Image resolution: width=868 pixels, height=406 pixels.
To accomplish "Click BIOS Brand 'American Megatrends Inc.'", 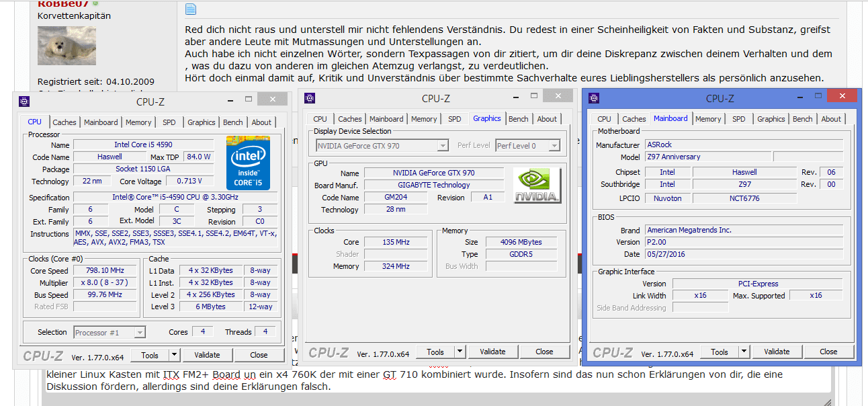I will coord(744,230).
